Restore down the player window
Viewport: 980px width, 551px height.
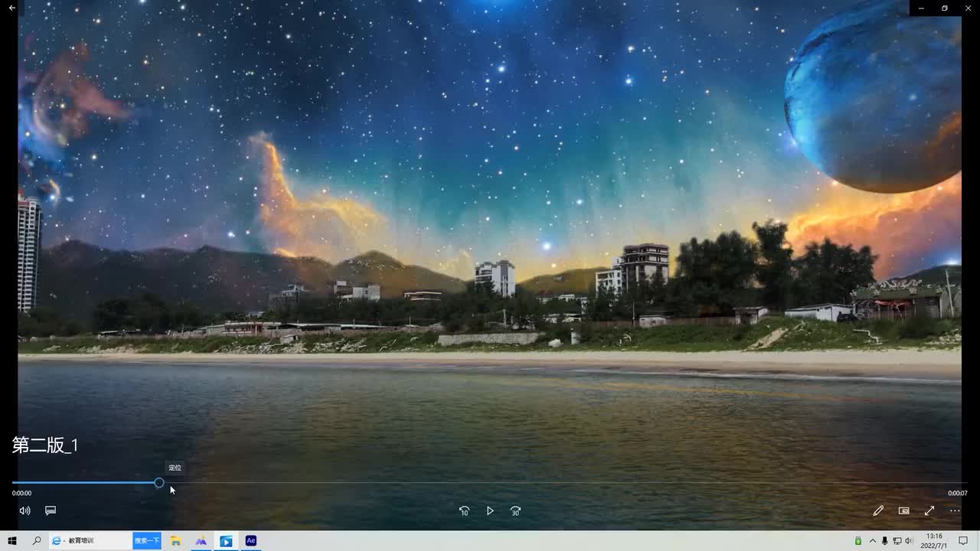click(945, 8)
